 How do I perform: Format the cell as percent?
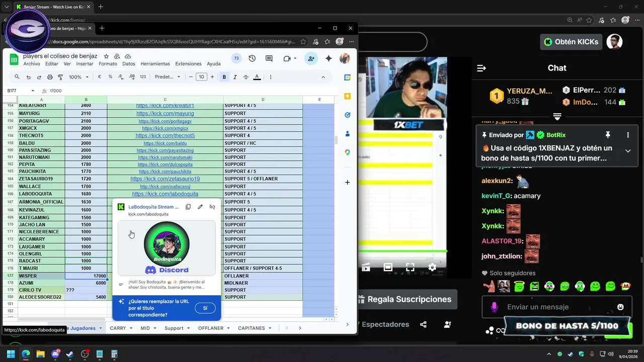[x=110, y=77]
